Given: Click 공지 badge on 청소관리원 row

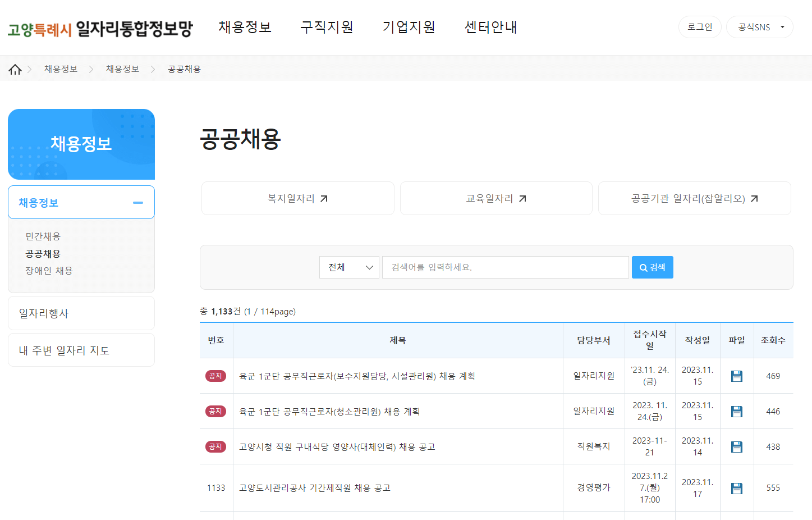Looking at the screenshot, I should [x=215, y=412].
